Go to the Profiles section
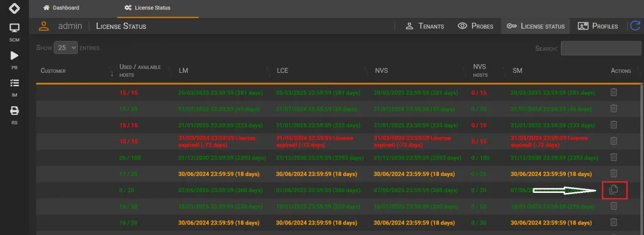 tap(598, 26)
